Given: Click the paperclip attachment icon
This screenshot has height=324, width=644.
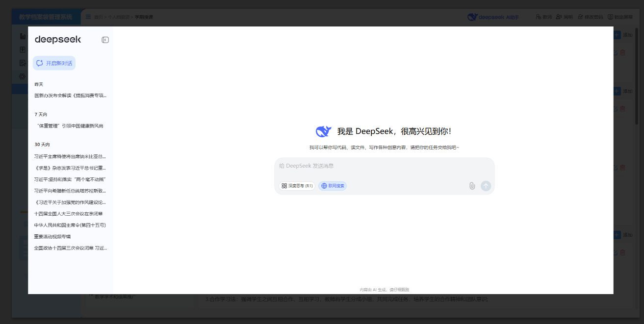Looking at the screenshot, I should pyautogui.click(x=472, y=186).
